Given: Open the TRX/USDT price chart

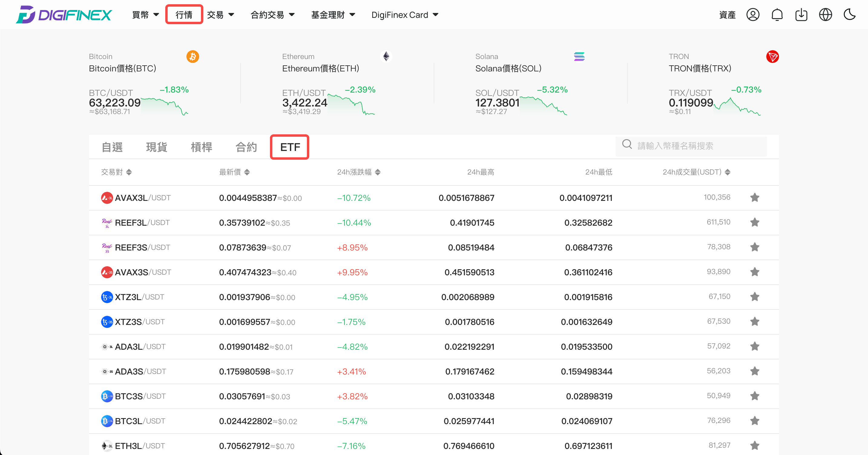Looking at the screenshot, I should pyautogui.click(x=737, y=106).
